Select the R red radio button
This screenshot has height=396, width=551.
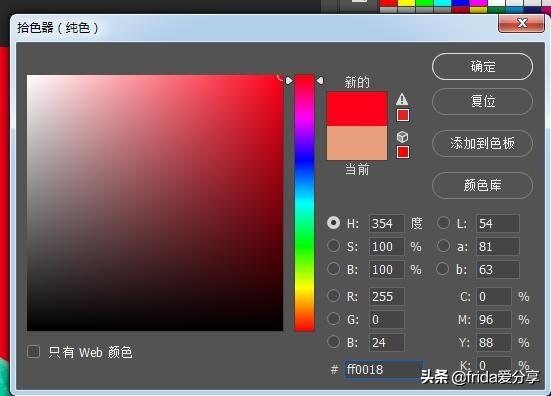pos(333,296)
